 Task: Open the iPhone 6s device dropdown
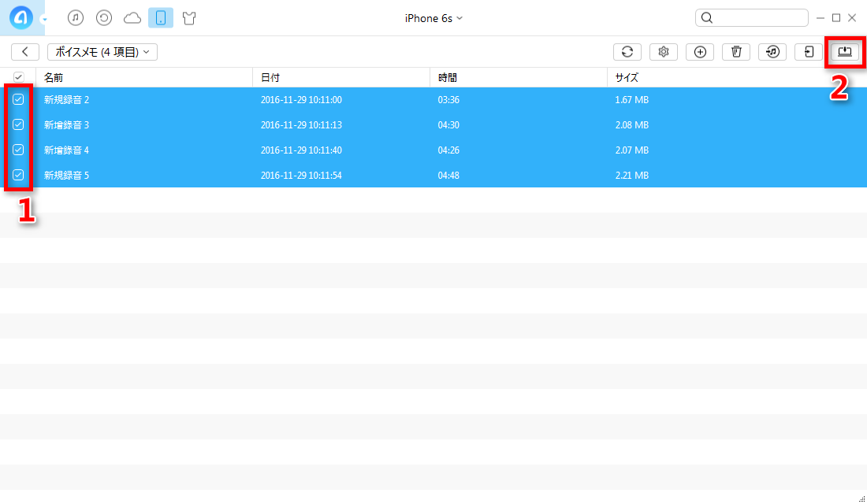coord(433,18)
